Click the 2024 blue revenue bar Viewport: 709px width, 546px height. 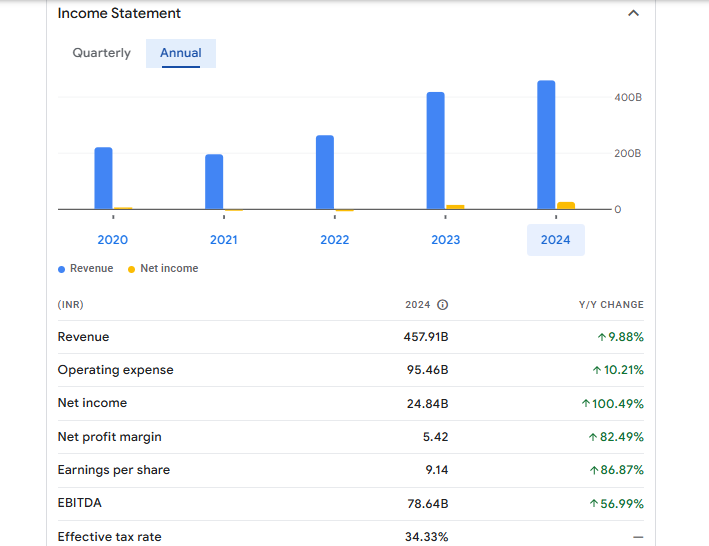[x=546, y=145]
